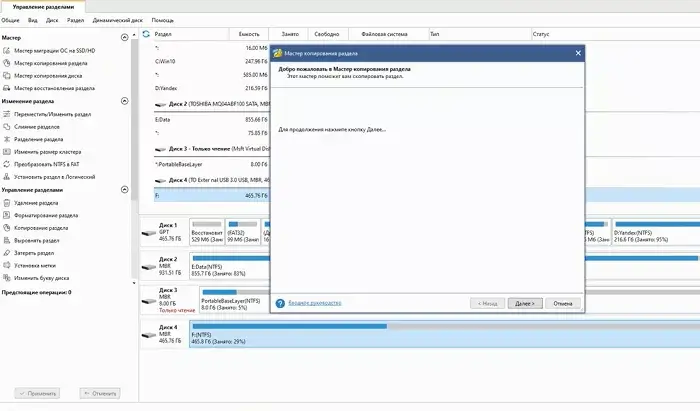Switch to the Управление разделами tab
The width and height of the screenshot is (700, 411).
coord(43,7)
